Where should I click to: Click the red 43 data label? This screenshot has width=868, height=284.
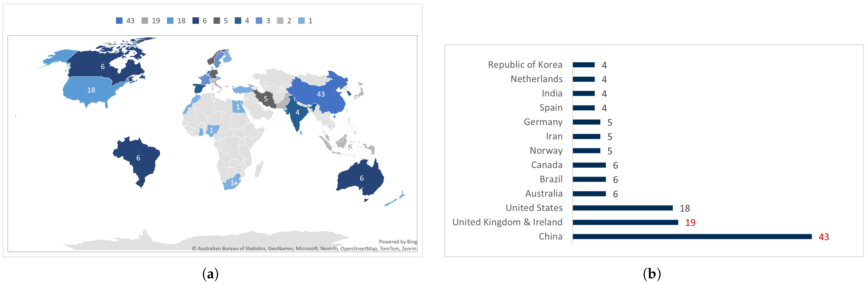pyautogui.click(x=824, y=237)
